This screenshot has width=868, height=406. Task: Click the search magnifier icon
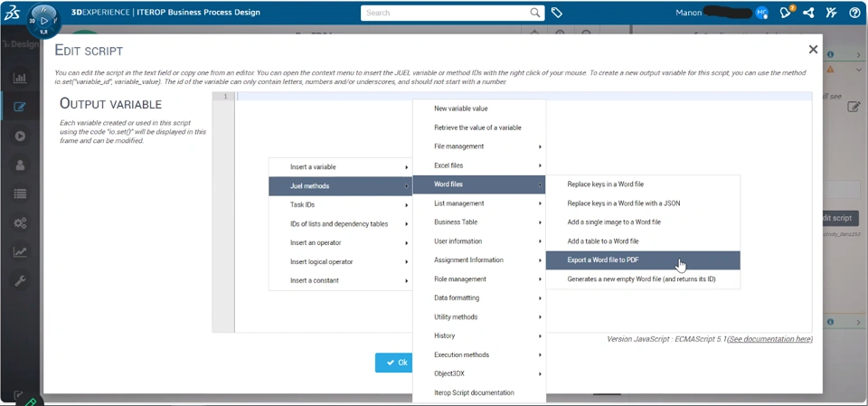(534, 13)
